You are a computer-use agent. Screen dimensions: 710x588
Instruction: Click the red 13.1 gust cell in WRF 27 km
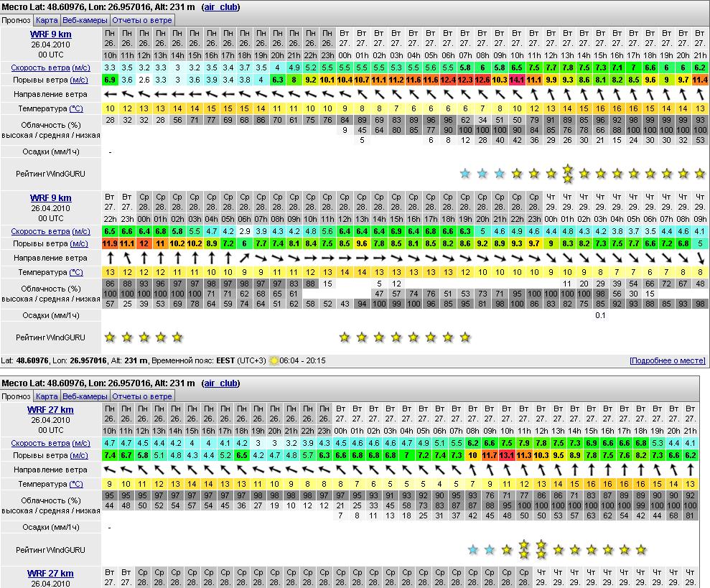[507, 455]
